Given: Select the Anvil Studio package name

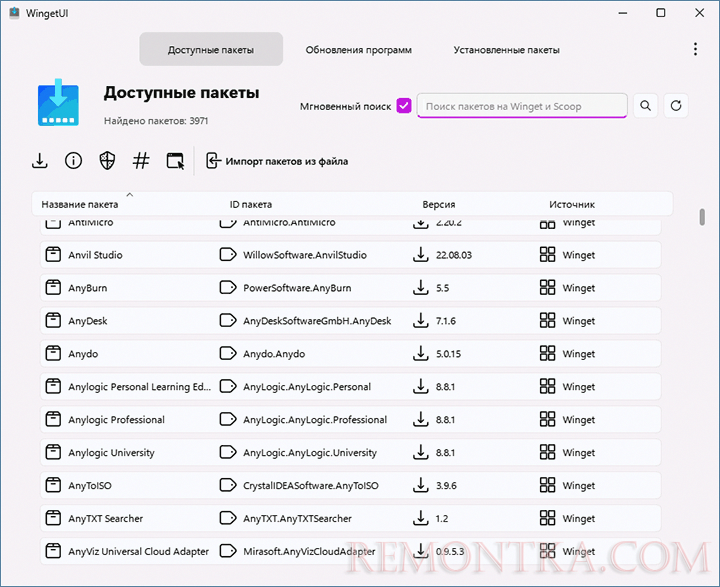Looking at the screenshot, I should [96, 255].
